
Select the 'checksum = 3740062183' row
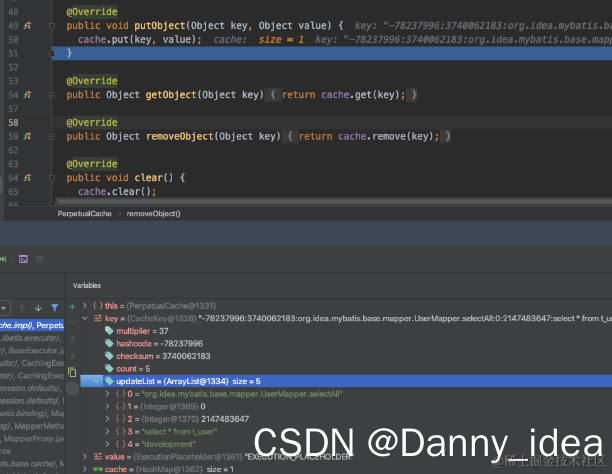coord(346,356)
